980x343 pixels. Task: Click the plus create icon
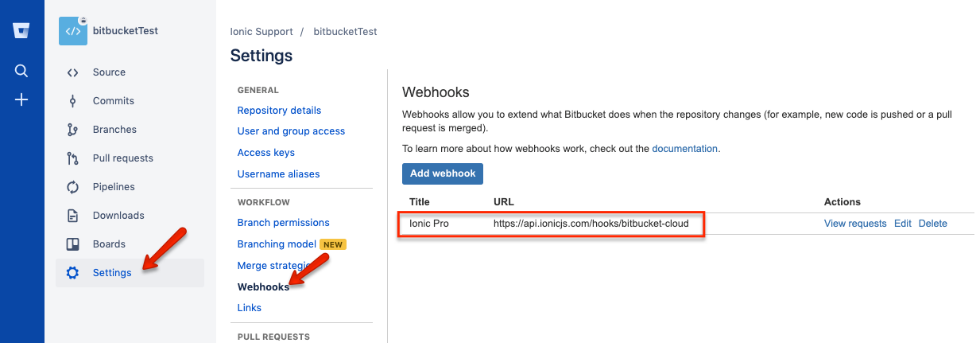pos(21,100)
